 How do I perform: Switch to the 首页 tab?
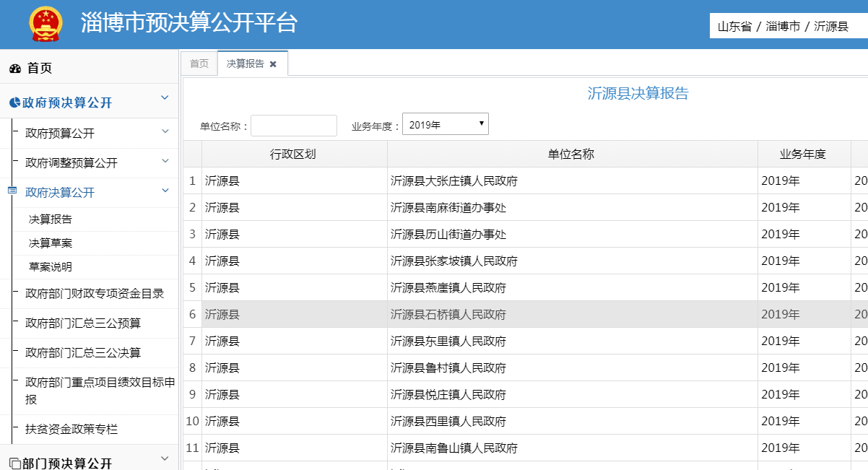click(x=199, y=64)
